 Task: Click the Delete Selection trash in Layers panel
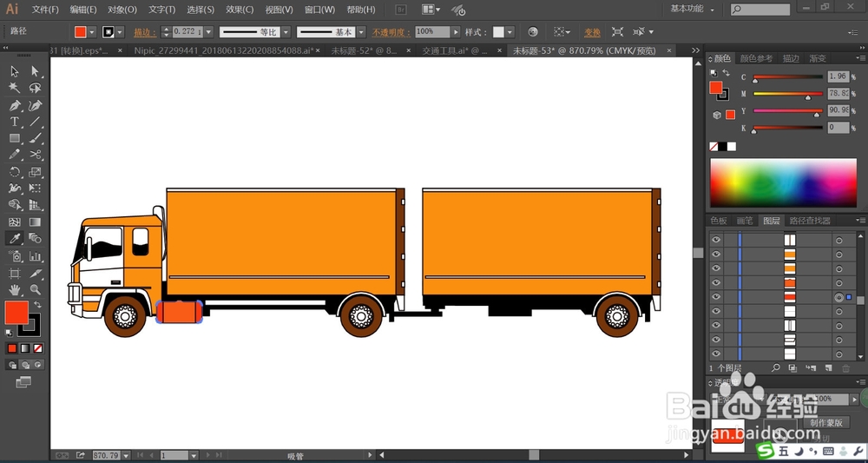[845, 367]
